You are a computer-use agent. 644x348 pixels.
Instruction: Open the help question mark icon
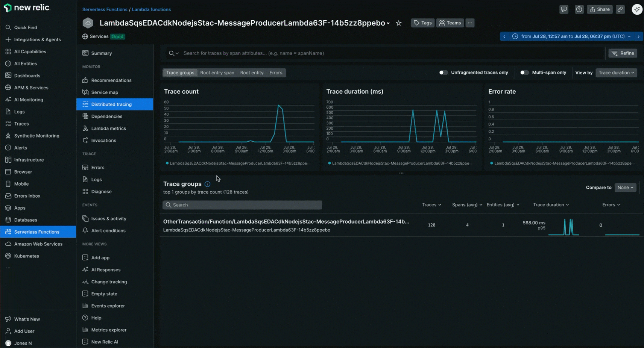click(579, 9)
